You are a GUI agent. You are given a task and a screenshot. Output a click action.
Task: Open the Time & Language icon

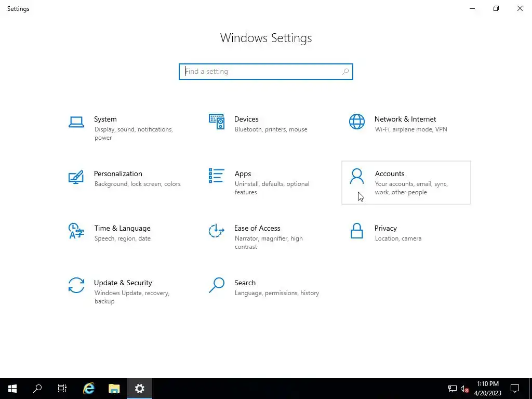pyautogui.click(x=76, y=231)
